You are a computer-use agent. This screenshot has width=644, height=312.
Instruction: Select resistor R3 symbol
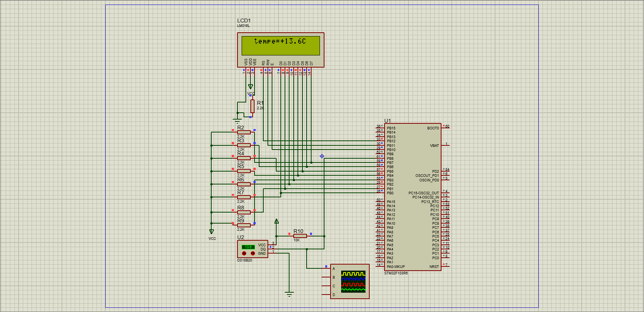point(244,145)
